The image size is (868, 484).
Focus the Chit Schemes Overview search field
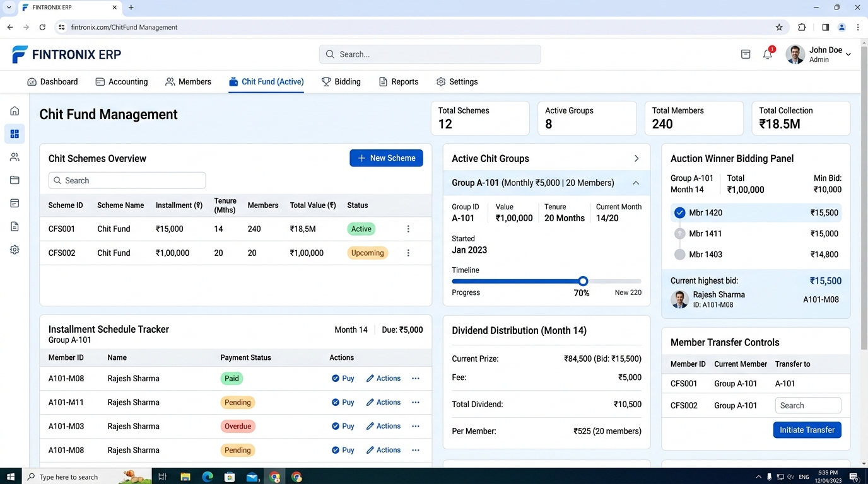coord(127,180)
